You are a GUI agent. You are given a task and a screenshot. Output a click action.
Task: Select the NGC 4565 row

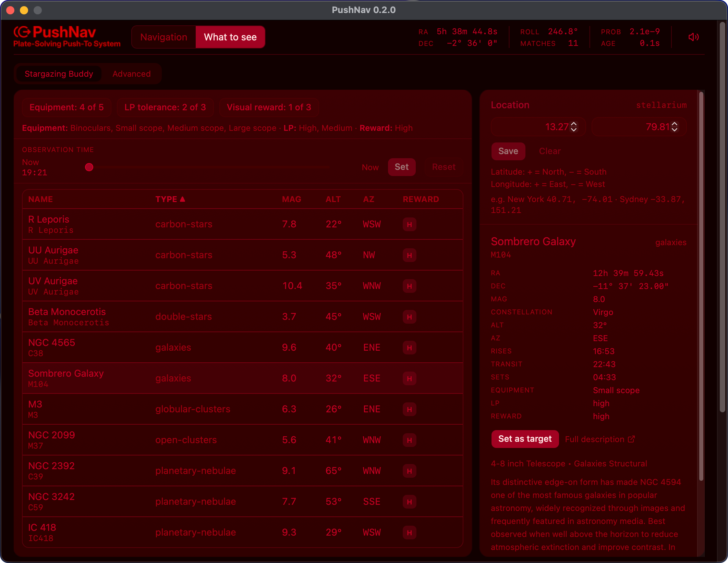point(243,348)
